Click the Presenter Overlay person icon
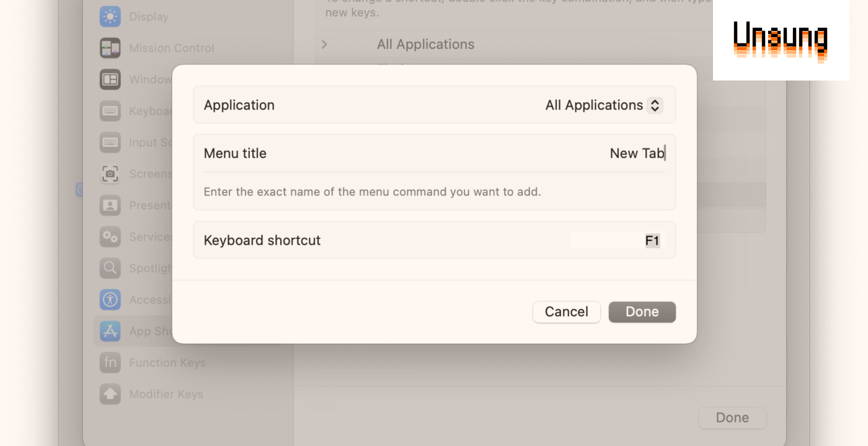The height and width of the screenshot is (446, 868). click(110, 205)
